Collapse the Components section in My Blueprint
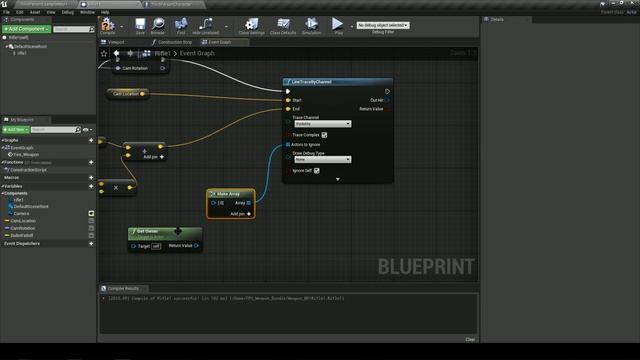 [2, 193]
